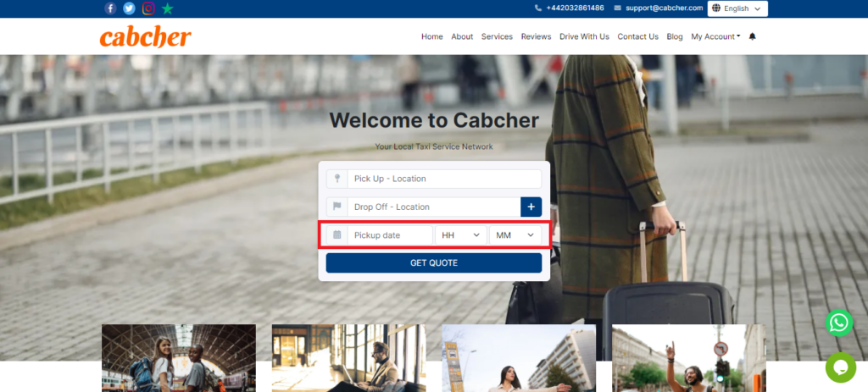Click the flag icon beside Drop Off
This screenshot has height=392, width=868.
click(337, 207)
